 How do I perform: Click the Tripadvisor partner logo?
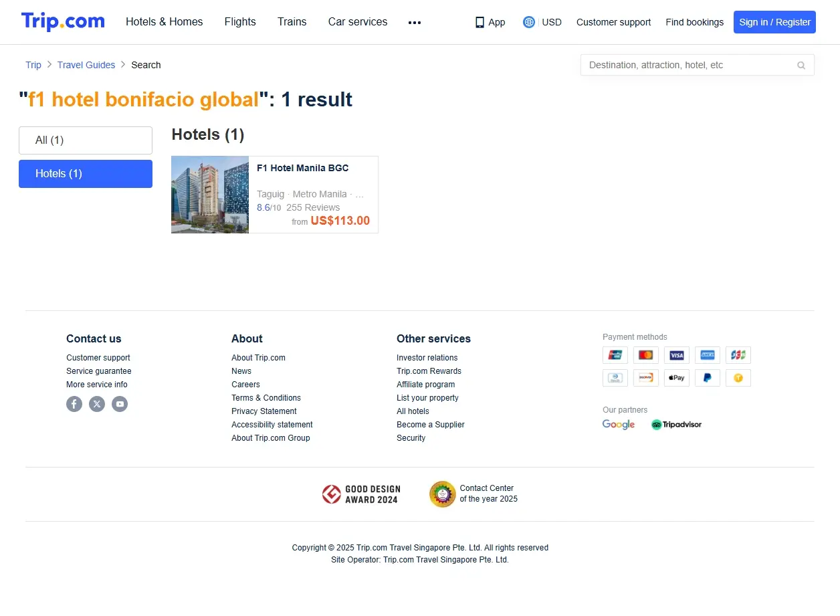pyautogui.click(x=676, y=425)
